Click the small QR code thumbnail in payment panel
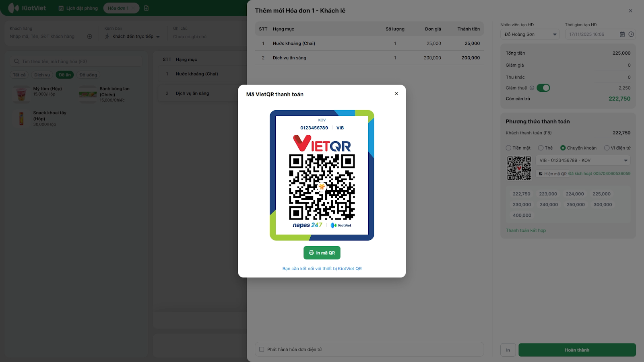The image size is (644, 362). point(519,168)
